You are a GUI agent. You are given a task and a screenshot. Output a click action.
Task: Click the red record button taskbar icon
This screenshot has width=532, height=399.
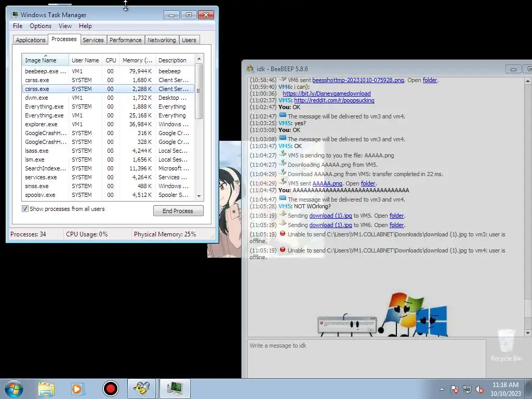[110, 389]
